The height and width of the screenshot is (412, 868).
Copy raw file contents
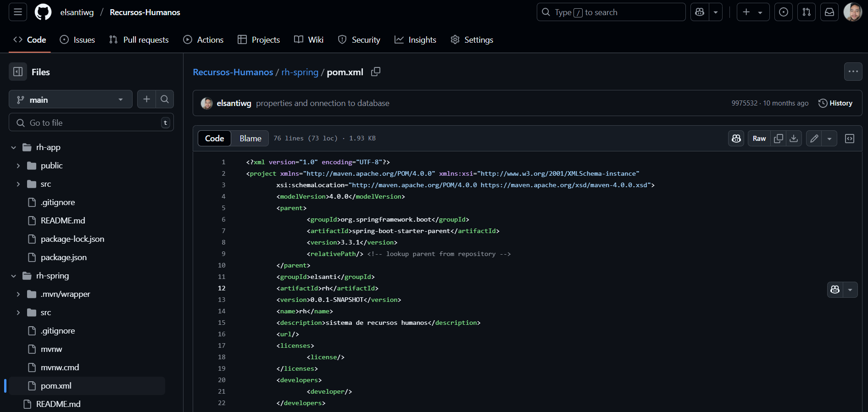[779, 139]
